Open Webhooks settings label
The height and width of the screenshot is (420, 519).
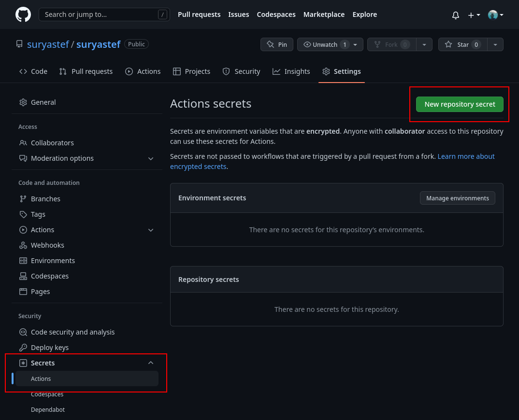(47, 245)
